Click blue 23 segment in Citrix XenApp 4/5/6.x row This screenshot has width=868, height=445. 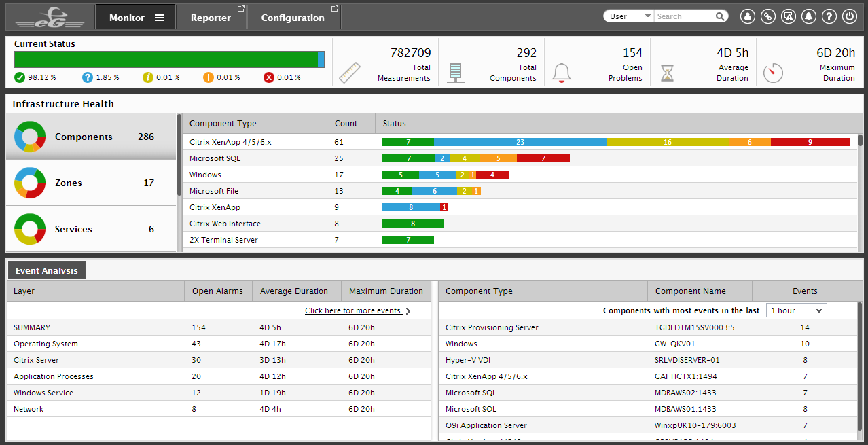tap(520, 142)
